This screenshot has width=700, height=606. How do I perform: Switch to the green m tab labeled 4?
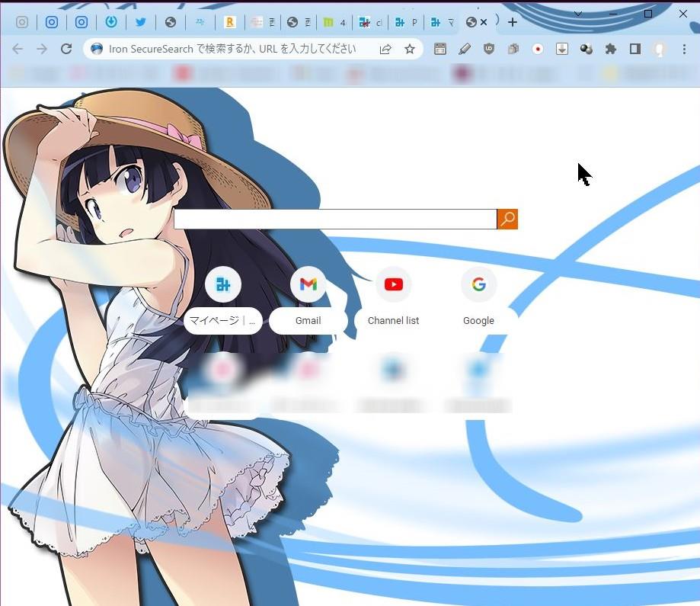[x=334, y=22]
